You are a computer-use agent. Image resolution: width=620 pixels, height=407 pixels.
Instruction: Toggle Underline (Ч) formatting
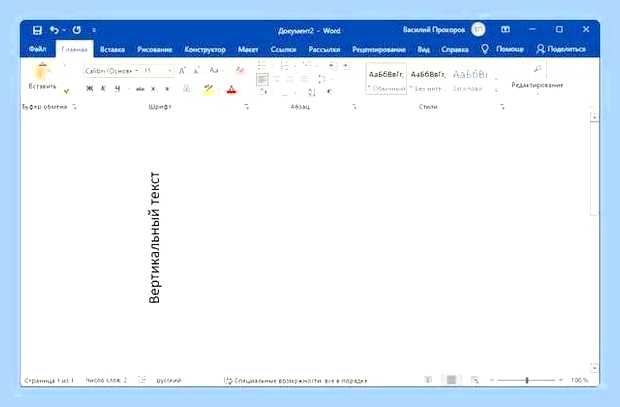117,89
